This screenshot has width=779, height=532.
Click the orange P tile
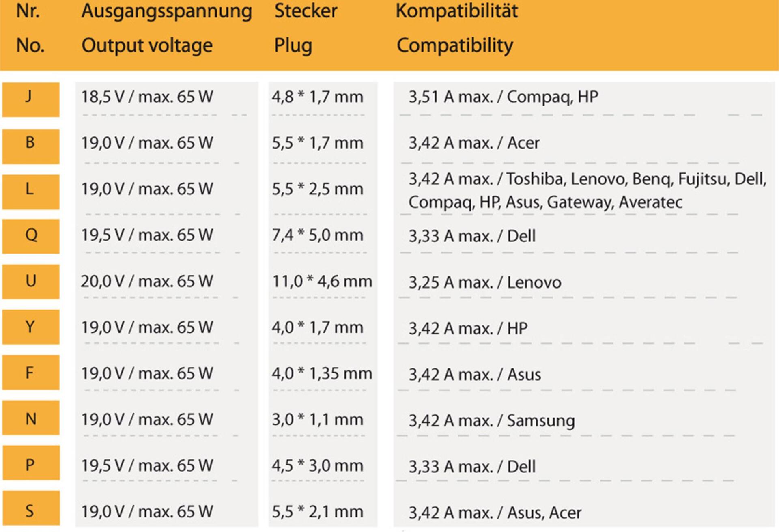click(x=31, y=463)
